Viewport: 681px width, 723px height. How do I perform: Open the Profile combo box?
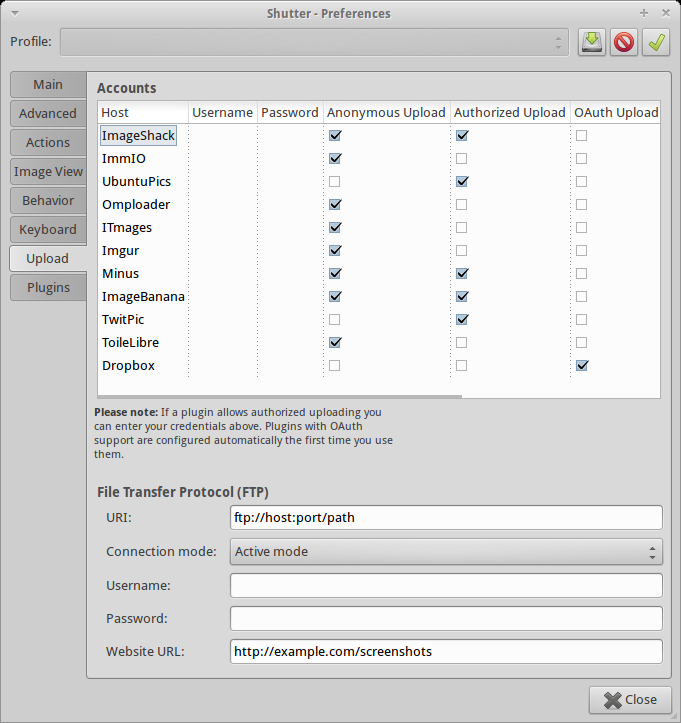coord(314,43)
